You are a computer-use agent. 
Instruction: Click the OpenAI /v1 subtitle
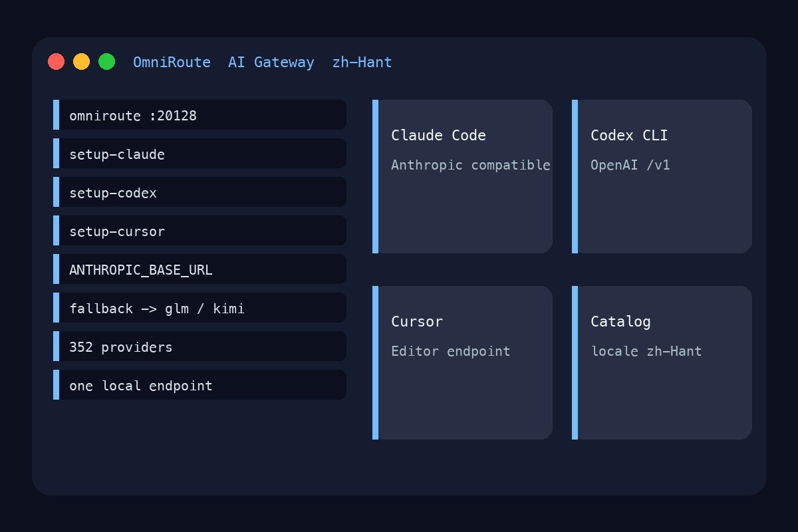coord(630,165)
